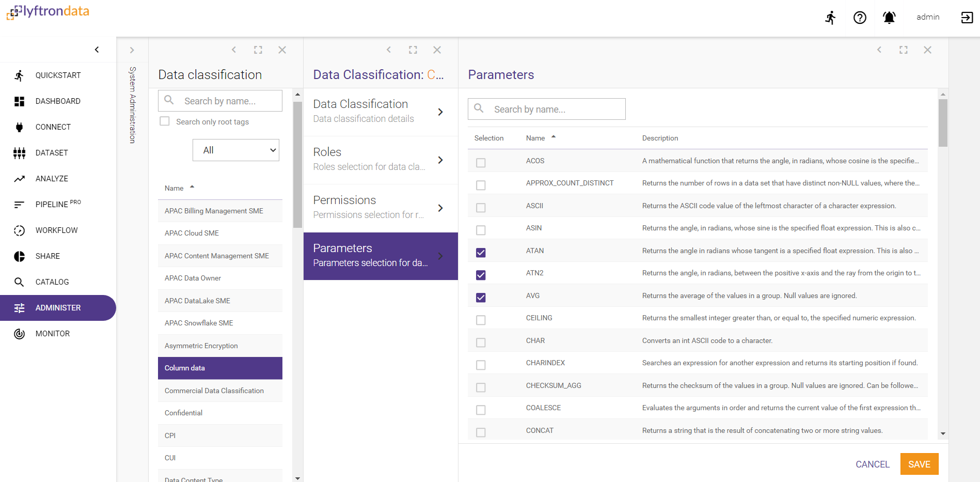Click the Catalog magnifier icon

[x=19, y=282]
